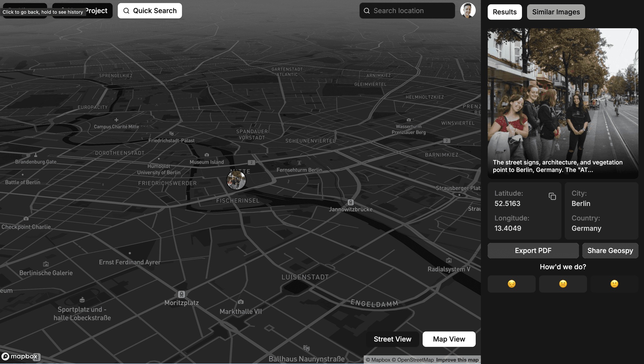
Task: Select the happy face feedback emoji
Action: 614,284
